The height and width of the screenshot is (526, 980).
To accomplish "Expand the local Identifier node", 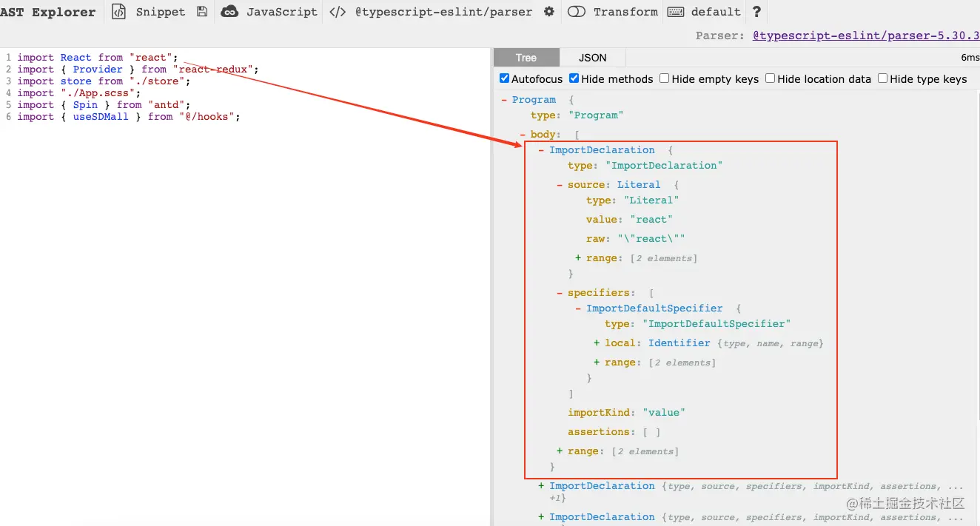I will pyautogui.click(x=597, y=343).
